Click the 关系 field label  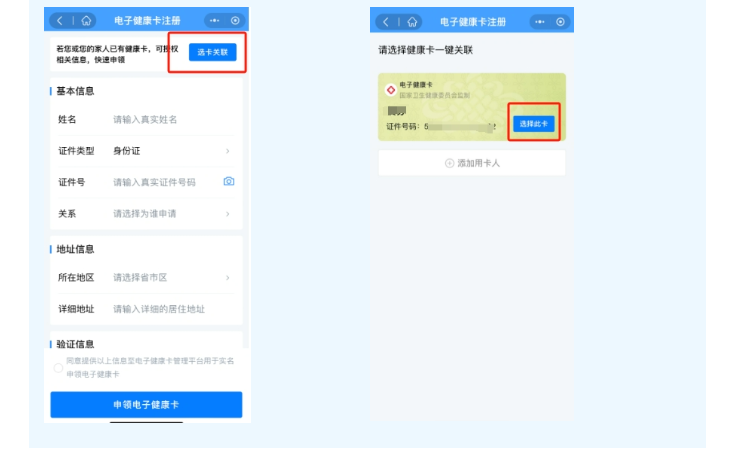(x=67, y=214)
